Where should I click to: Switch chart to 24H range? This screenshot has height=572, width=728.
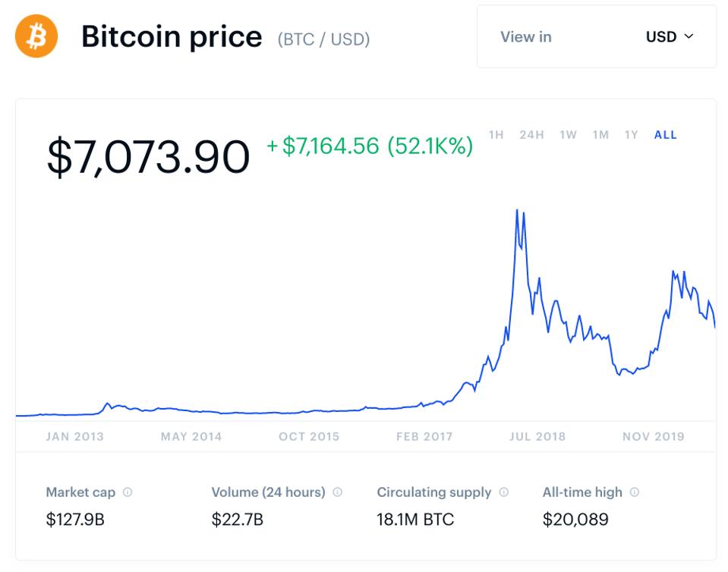531,135
